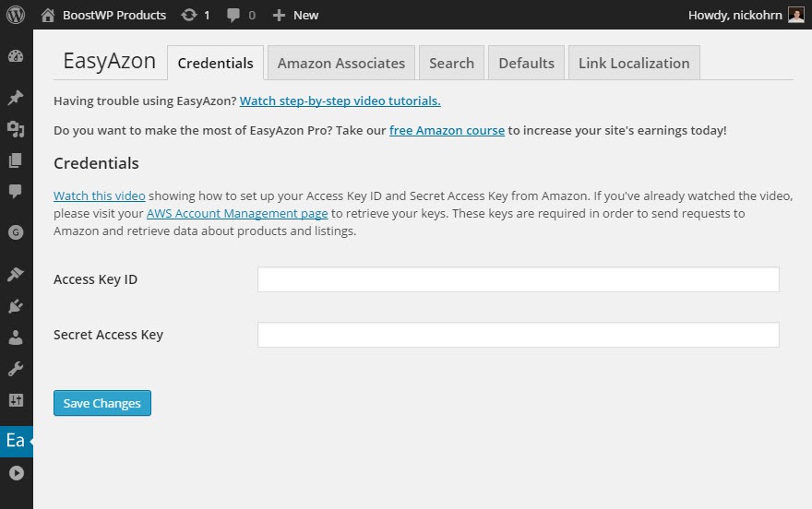Open the step-by-step video tutorials link
This screenshot has width=812, height=509.
tap(340, 101)
